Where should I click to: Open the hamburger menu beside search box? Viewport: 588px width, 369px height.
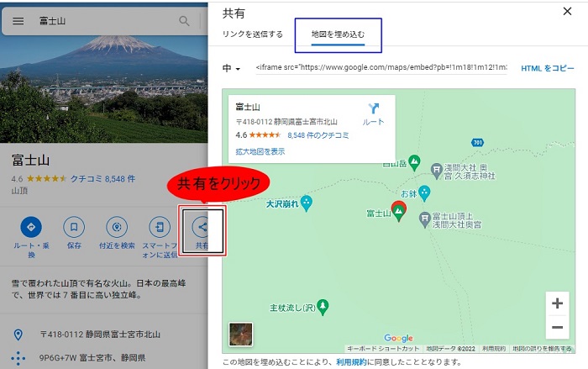[x=18, y=21]
